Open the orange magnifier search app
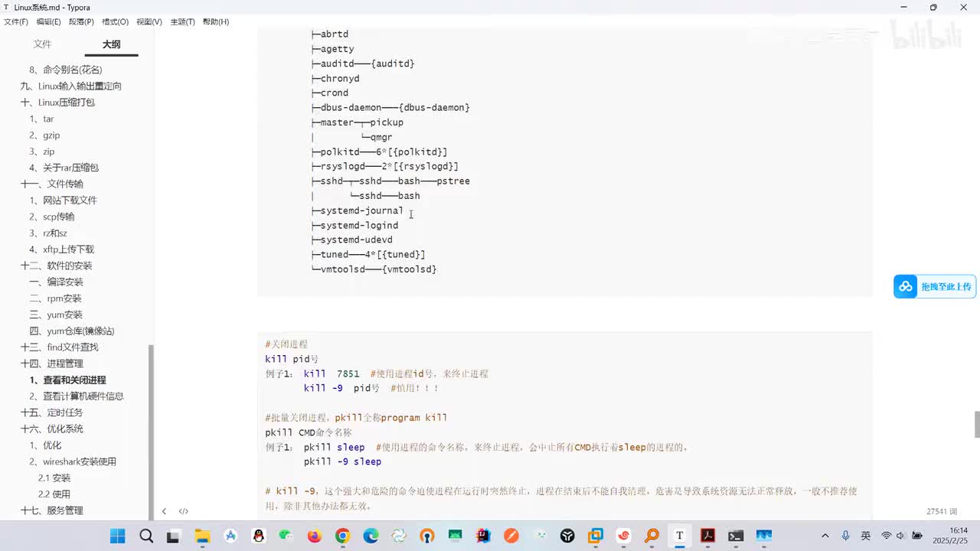Image resolution: width=980 pixels, height=551 pixels. coord(652,536)
